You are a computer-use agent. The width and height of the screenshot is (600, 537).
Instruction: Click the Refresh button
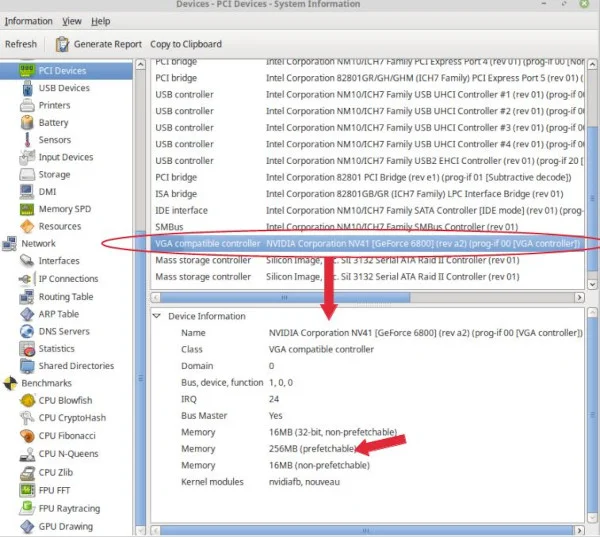tap(21, 44)
